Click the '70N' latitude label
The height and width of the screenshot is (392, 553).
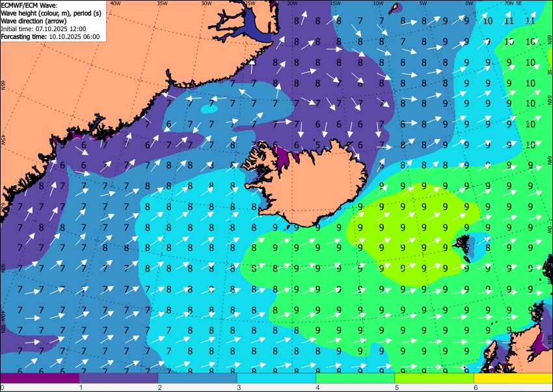tap(509, 3)
